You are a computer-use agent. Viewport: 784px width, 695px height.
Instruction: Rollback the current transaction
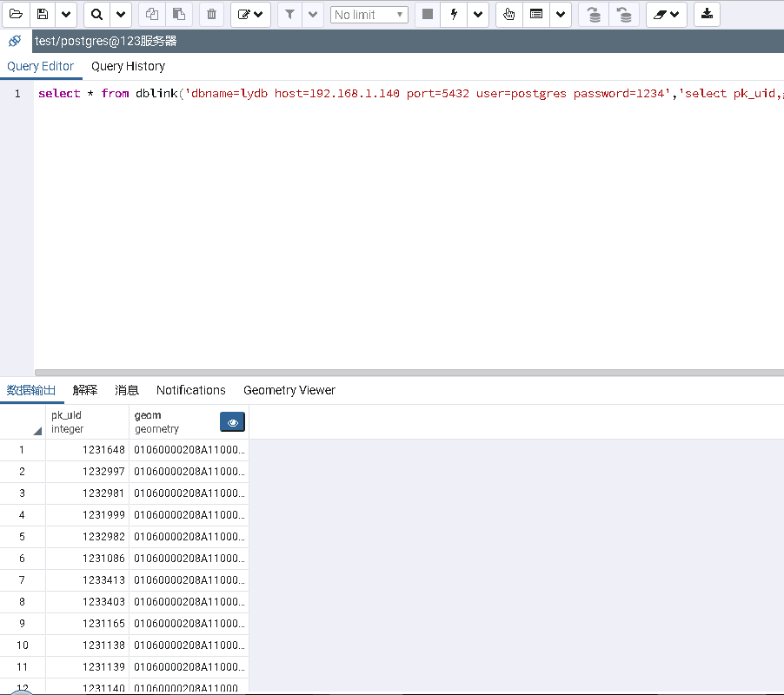(x=625, y=14)
